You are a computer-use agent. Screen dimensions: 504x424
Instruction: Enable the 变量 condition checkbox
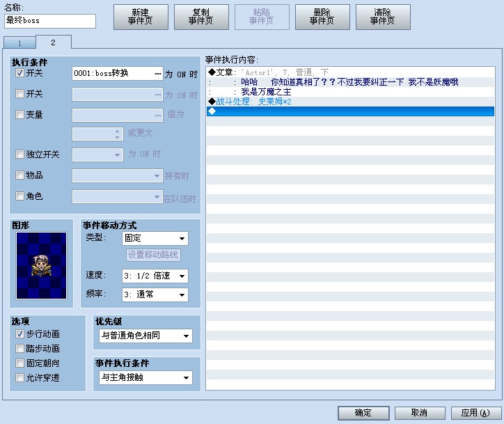[19, 114]
